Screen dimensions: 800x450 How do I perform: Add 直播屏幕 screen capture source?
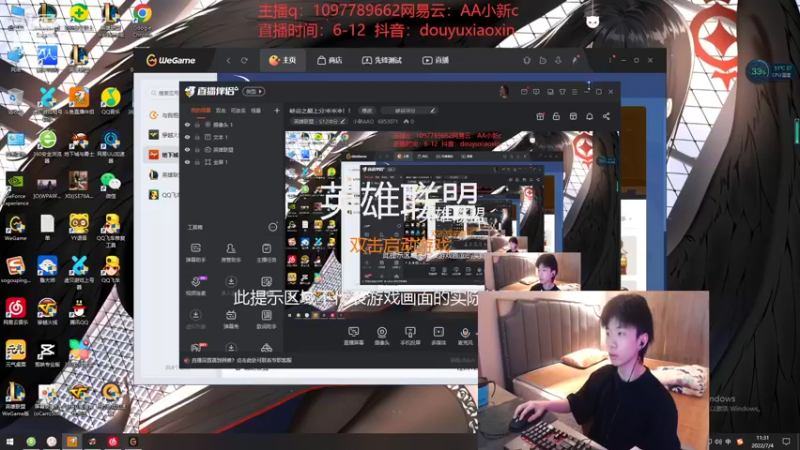click(354, 336)
